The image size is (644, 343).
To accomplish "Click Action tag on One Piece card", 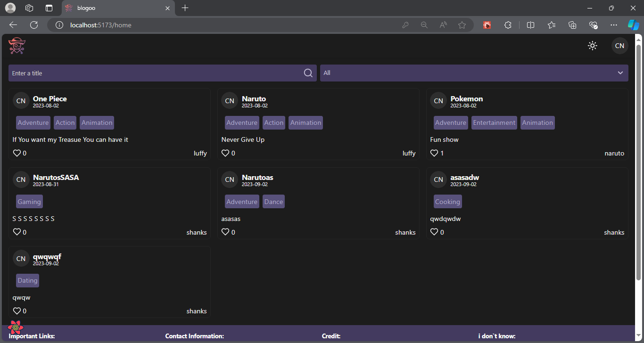I will [x=65, y=122].
